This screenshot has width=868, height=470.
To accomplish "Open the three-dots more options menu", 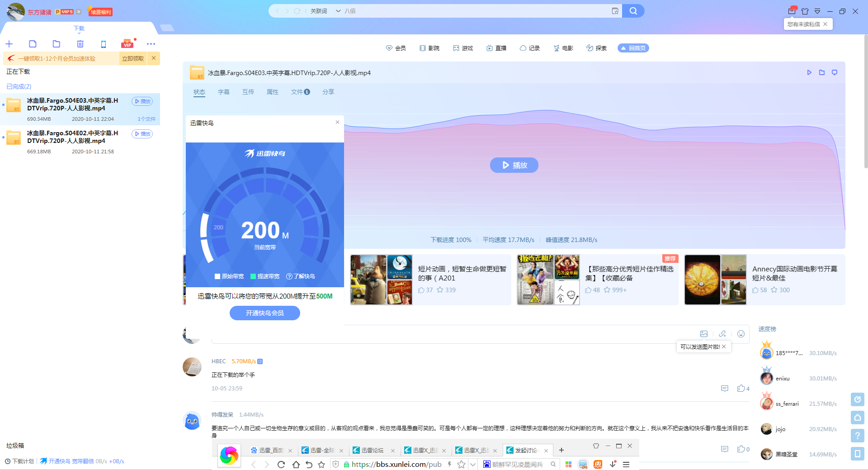I will 151,44.
